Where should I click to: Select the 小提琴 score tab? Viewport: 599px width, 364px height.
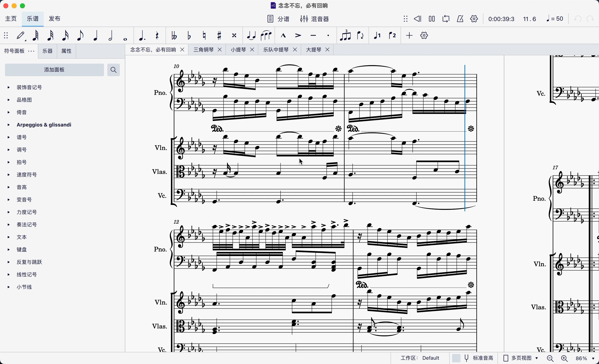click(x=239, y=50)
